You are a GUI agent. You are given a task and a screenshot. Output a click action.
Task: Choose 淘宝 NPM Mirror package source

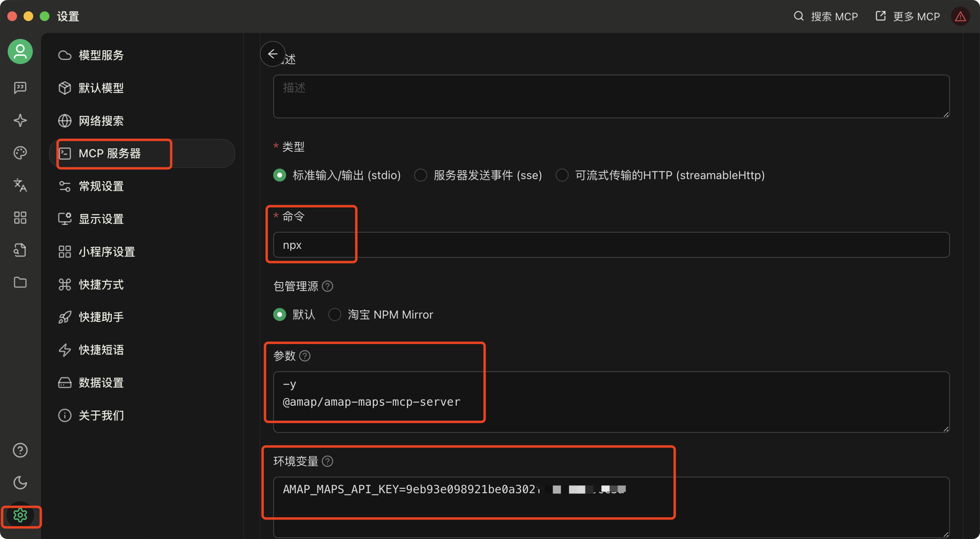pyautogui.click(x=335, y=314)
